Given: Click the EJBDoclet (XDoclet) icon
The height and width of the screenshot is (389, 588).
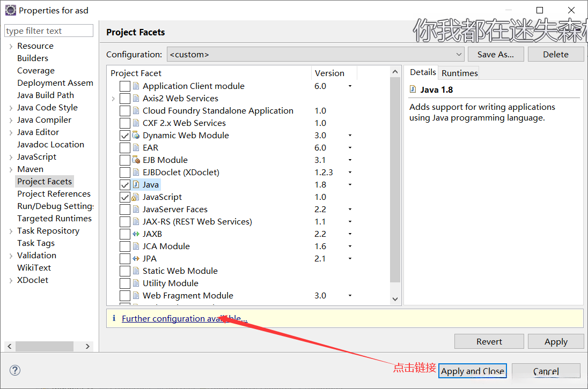Looking at the screenshot, I should (x=136, y=172).
